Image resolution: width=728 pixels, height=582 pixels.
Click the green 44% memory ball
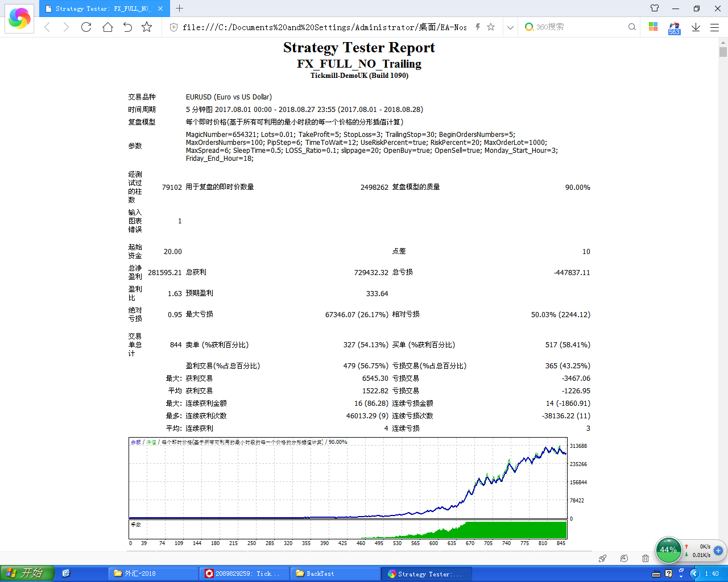click(x=669, y=550)
